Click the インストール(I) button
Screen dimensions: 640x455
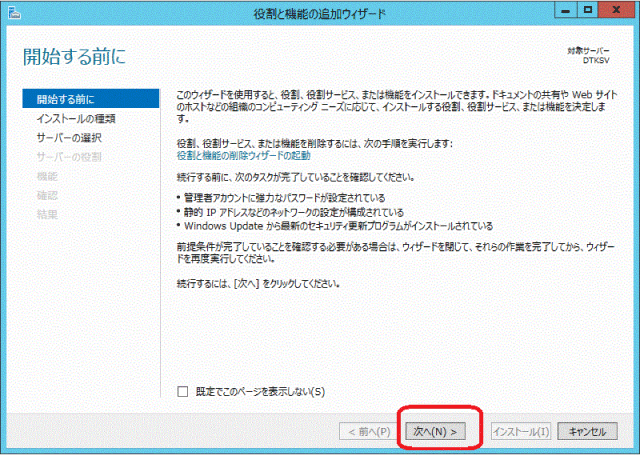521,431
